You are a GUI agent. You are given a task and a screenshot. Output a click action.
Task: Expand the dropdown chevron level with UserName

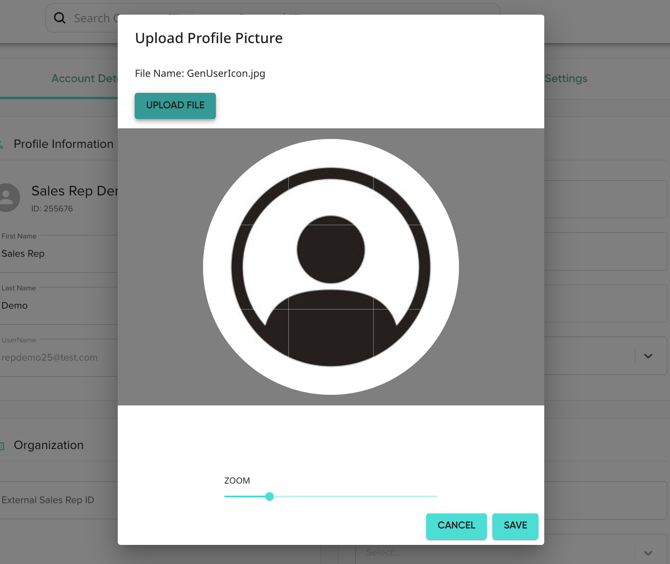648,356
